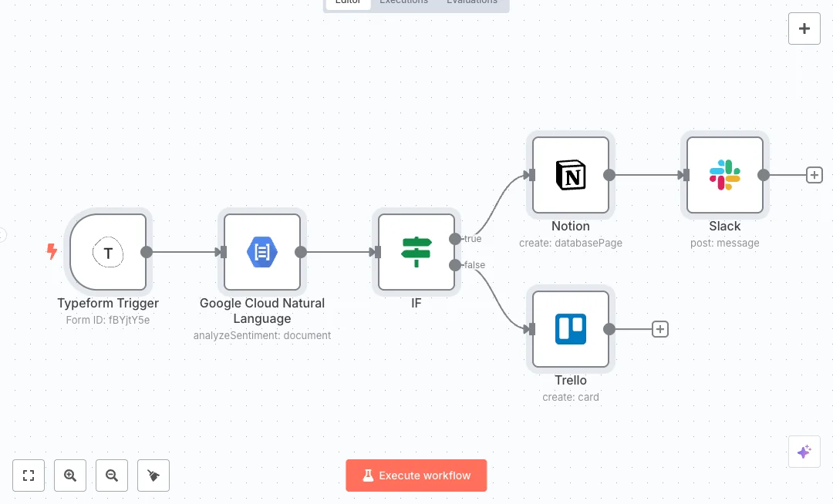
Task: Open the Google Cloud Natural Language node
Action: (x=262, y=251)
